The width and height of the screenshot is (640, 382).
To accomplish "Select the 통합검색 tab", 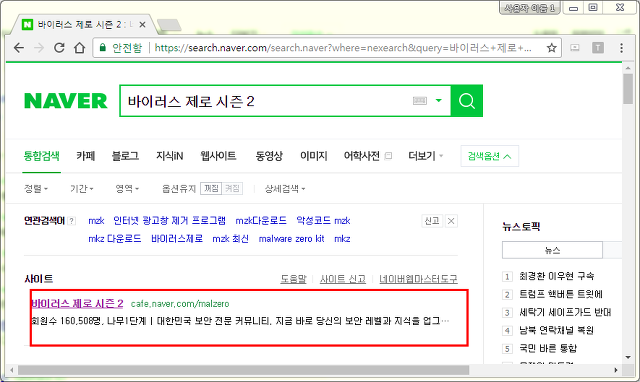I will 42,156.
